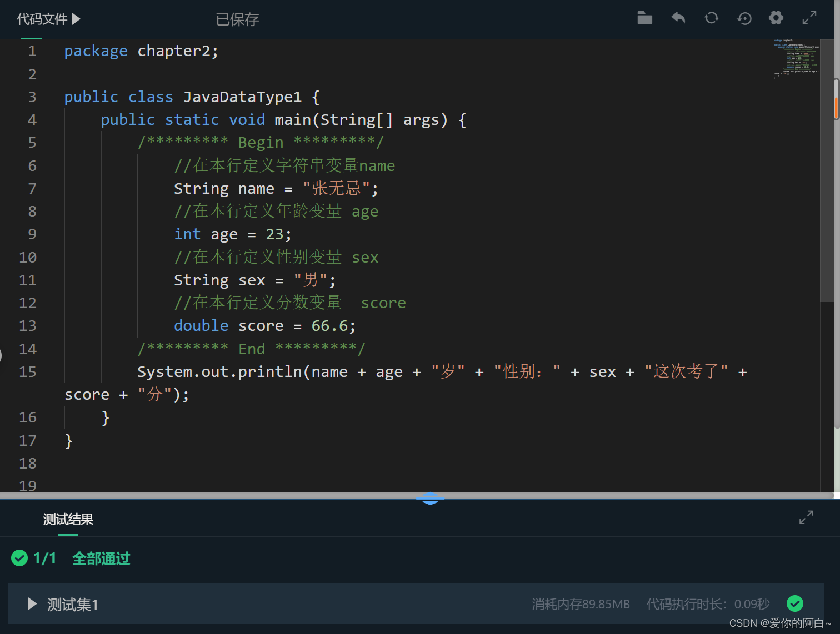
Task: Open the file browser folder icon
Action: coord(644,18)
